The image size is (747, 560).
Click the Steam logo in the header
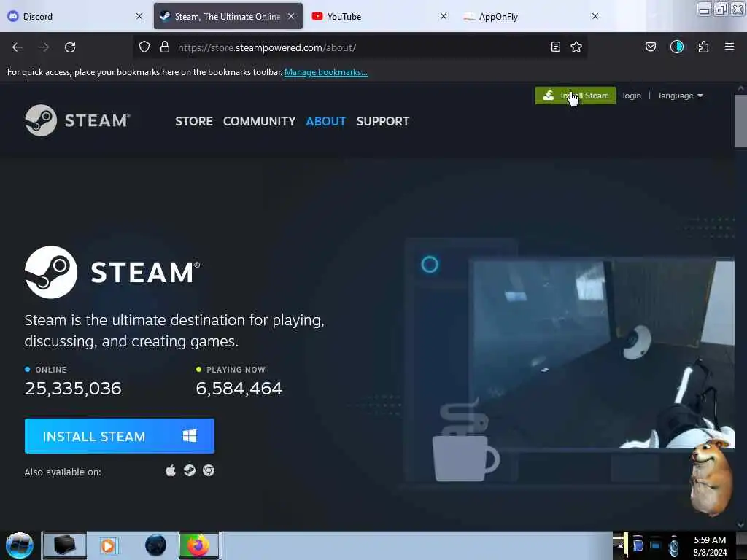pos(77,120)
